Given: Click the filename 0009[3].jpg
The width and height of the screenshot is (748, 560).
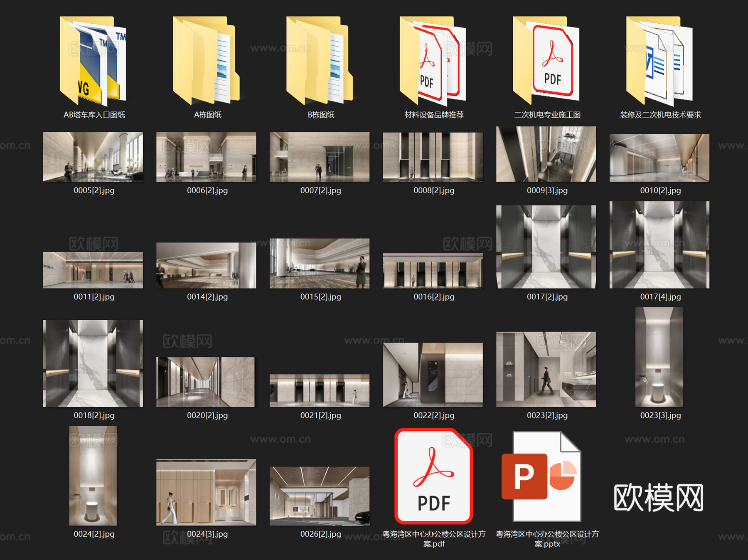Looking at the screenshot, I should [x=547, y=190].
